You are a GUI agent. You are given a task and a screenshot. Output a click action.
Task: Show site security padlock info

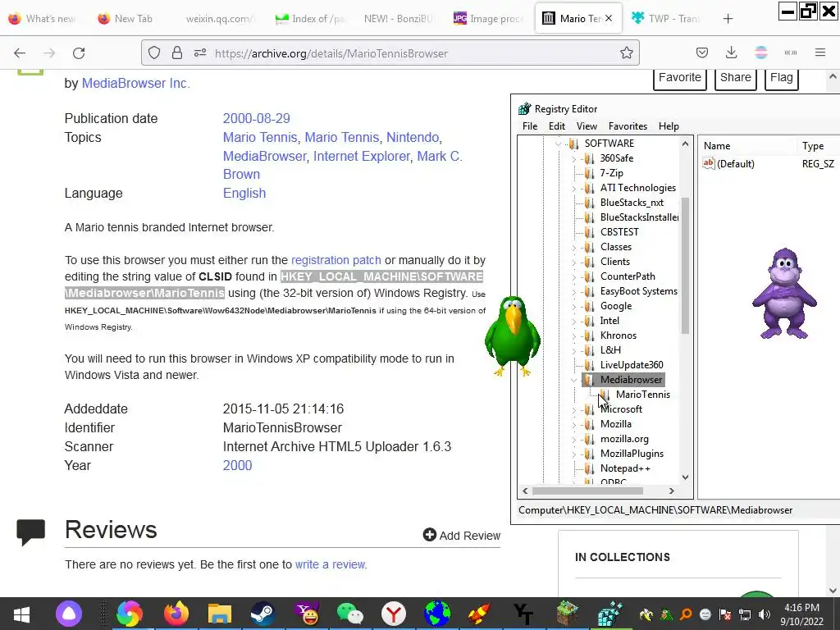tap(177, 53)
